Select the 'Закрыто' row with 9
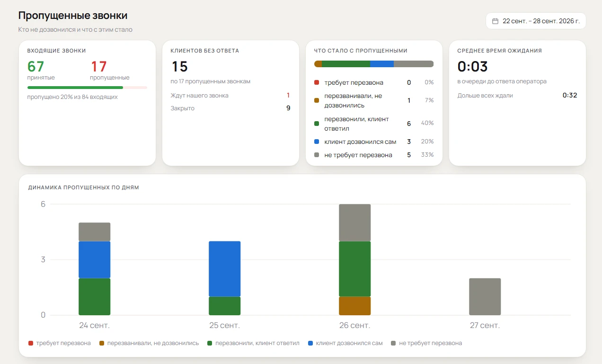 point(230,108)
